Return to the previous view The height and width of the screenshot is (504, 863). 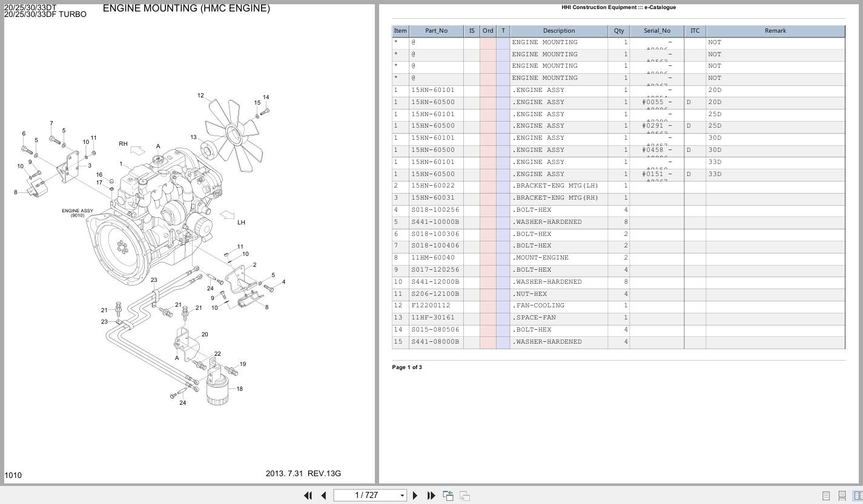449,496
